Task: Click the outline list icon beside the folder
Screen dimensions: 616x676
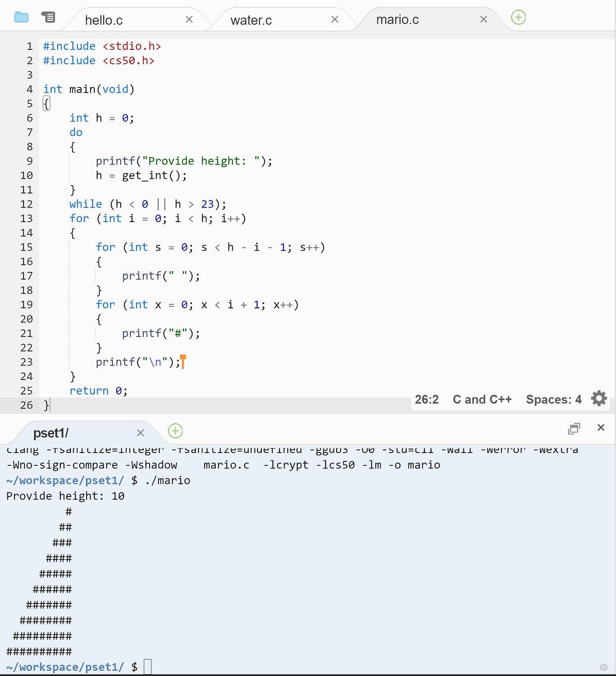Action: (x=48, y=17)
